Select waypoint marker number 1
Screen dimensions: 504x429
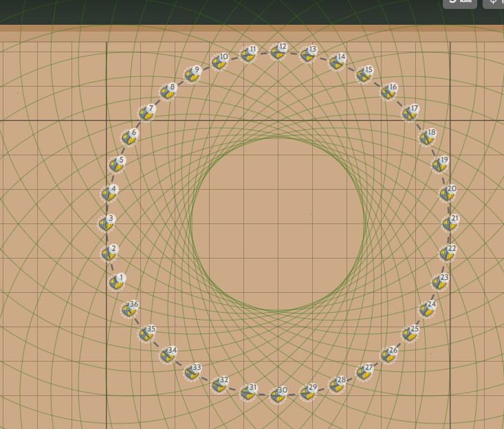pyautogui.click(x=117, y=282)
